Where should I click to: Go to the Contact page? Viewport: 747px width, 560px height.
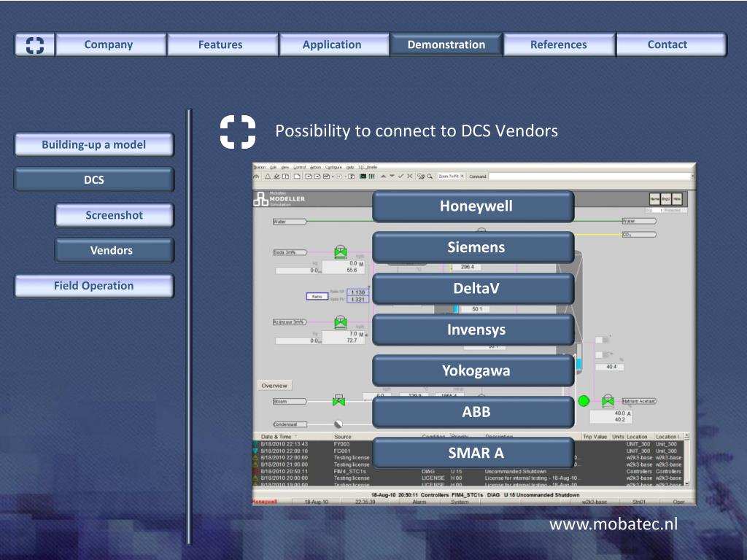[671, 44]
